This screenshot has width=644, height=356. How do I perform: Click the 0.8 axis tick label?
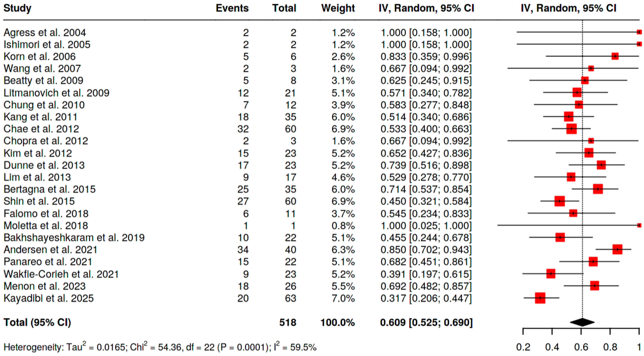coord(610,347)
